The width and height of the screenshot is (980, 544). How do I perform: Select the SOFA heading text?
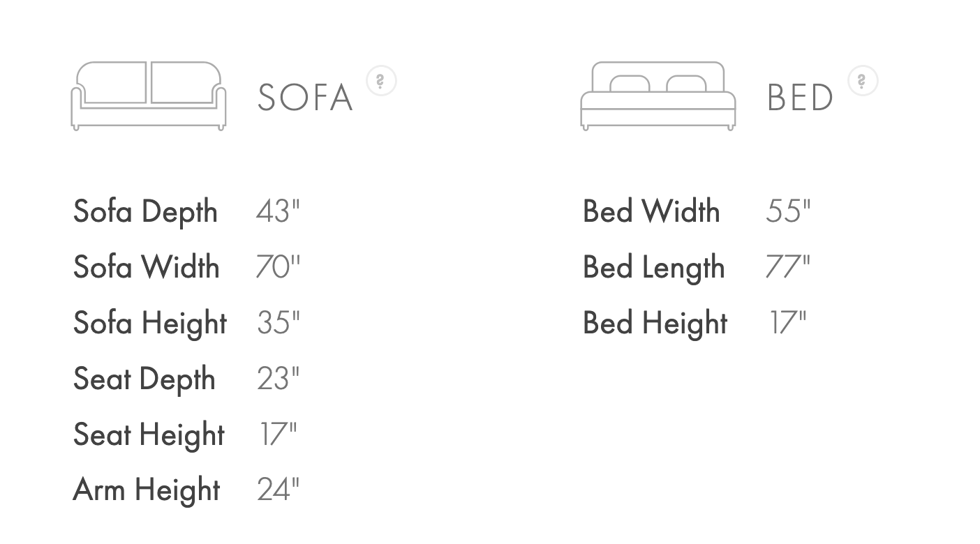coord(305,98)
